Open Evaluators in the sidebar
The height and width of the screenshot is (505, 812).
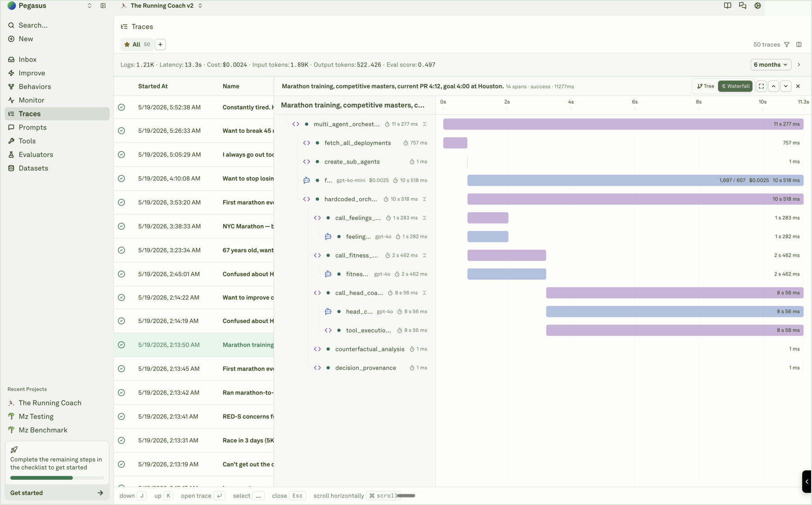pos(57,155)
